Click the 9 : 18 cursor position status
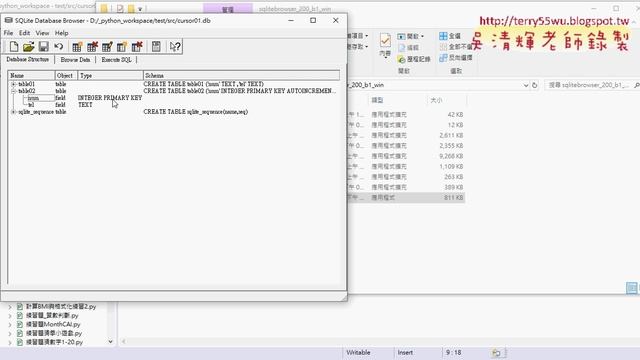 point(453,353)
